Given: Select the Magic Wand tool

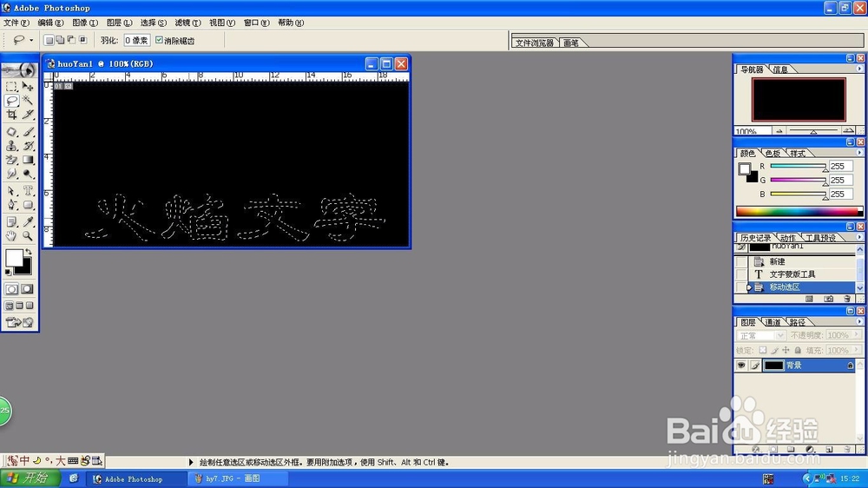Looking at the screenshot, I should pos(28,100).
